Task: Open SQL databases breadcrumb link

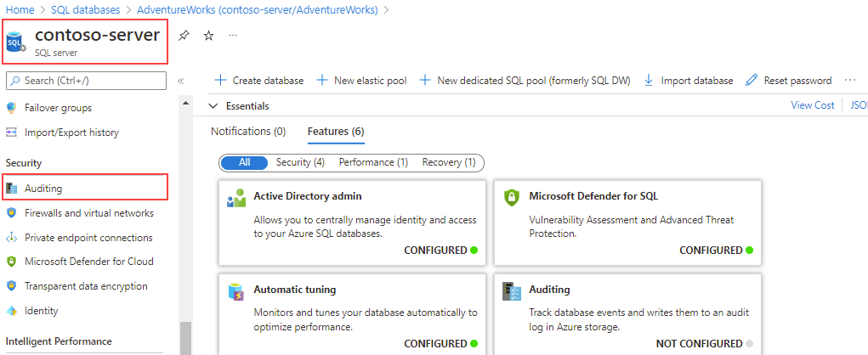Action: click(x=85, y=9)
